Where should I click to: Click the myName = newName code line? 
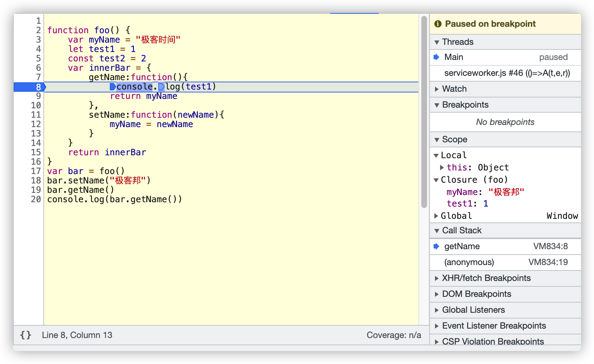coord(151,124)
